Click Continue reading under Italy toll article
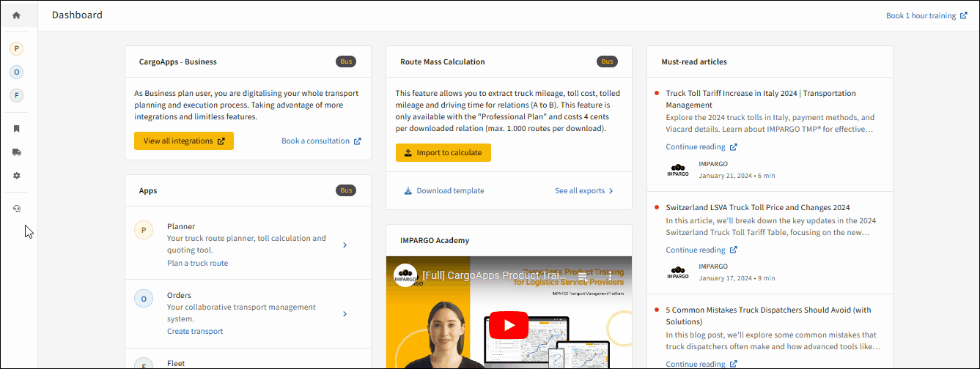This screenshot has width=980, height=369. click(x=701, y=146)
